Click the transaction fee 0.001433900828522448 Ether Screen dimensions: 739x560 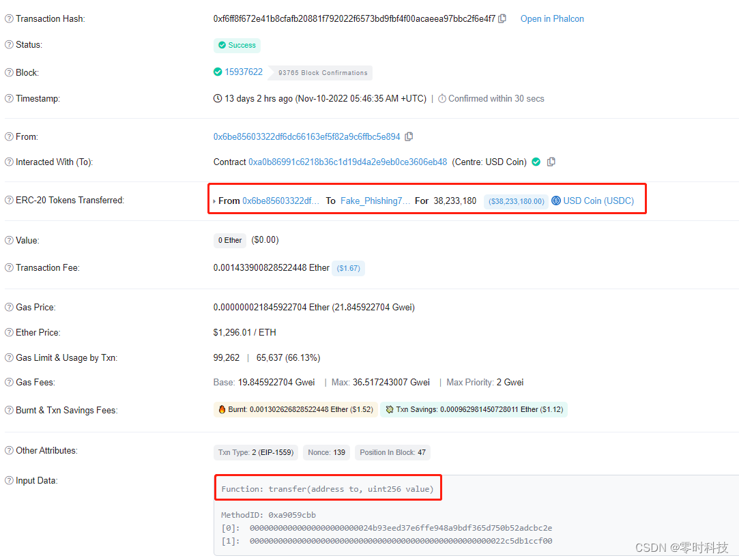[271, 267]
